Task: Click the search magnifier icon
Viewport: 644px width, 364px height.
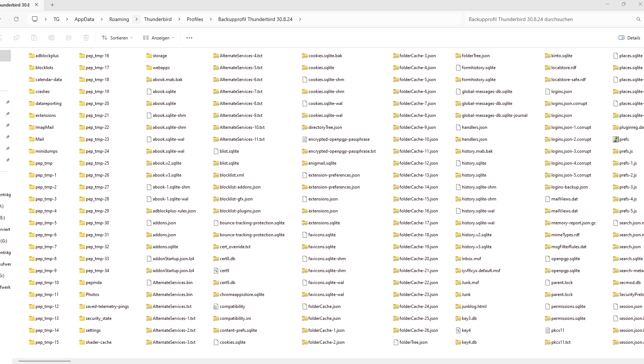Action: [x=638, y=19]
